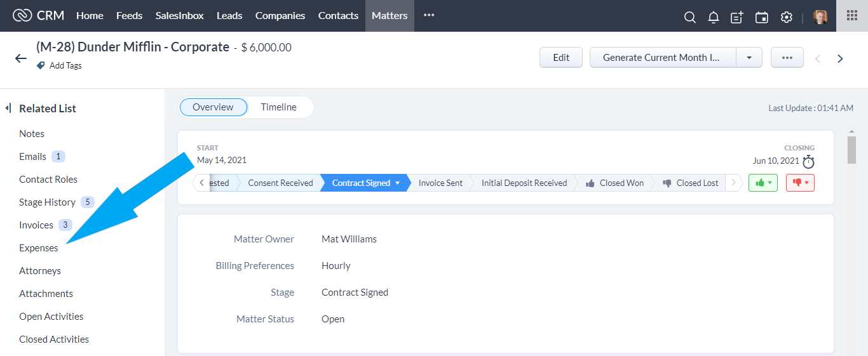Open the setup gear icon

[786, 17]
